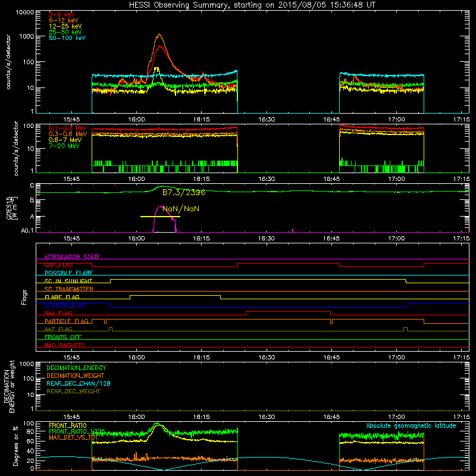Select the FLARE_FLAG label
Screen dimensions: 476x476
tap(62, 297)
